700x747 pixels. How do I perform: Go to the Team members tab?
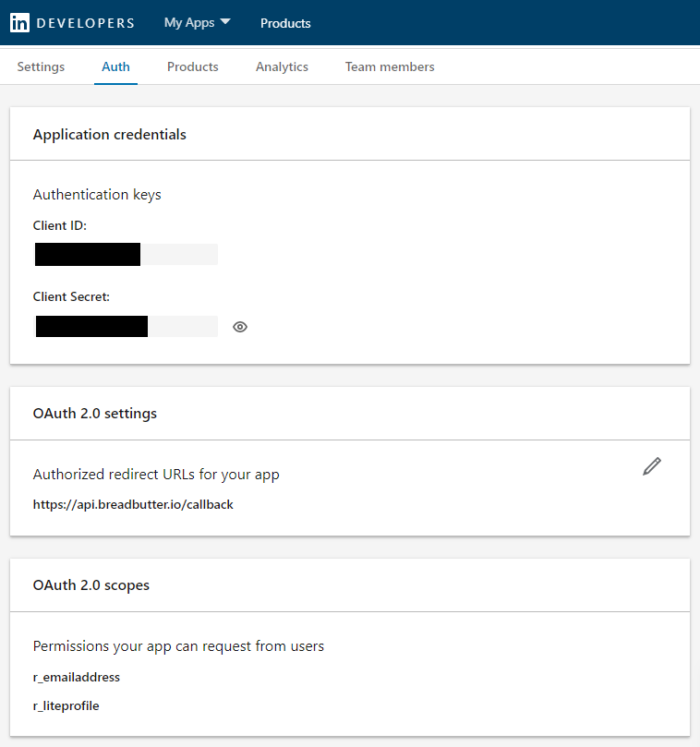(x=390, y=67)
